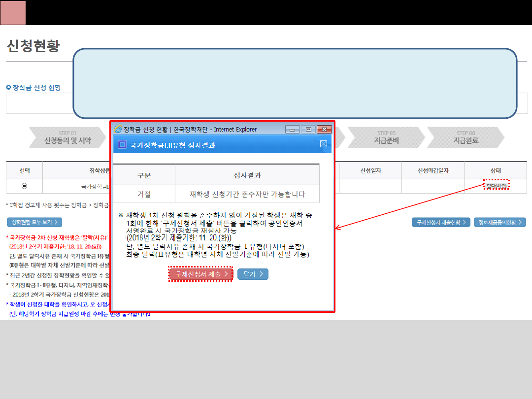532x399 pixels.
Task: Click the 탈락(사유) status link
Action: (x=496, y=186)
